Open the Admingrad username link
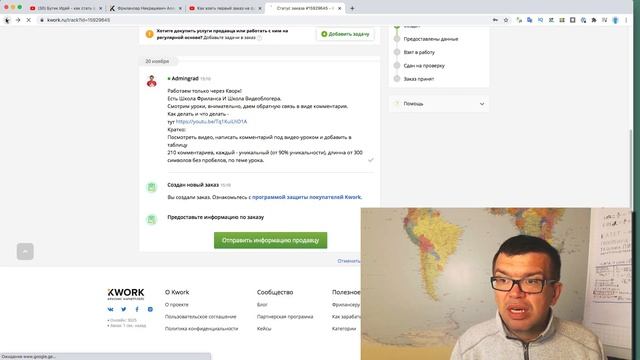Screen dimensions: 640x360 pos(185,78)
